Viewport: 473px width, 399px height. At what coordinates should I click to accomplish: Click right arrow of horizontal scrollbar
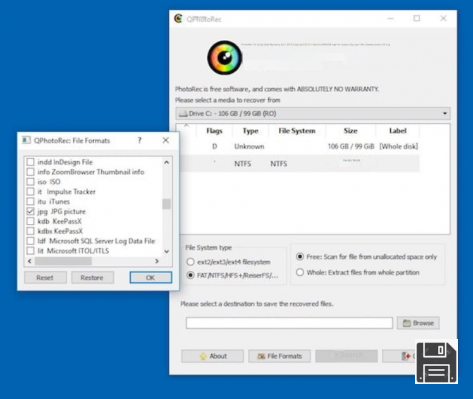[157, 261]
